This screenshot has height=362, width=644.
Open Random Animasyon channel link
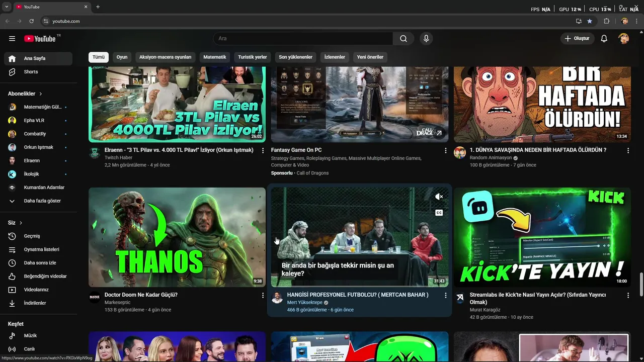(491, 158)
